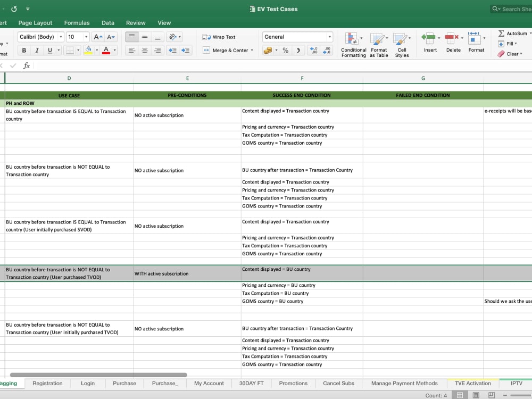532x399 pixels.
Task: Switch to Cancel Subs sheet tab
Action: [x=338, y=383]
